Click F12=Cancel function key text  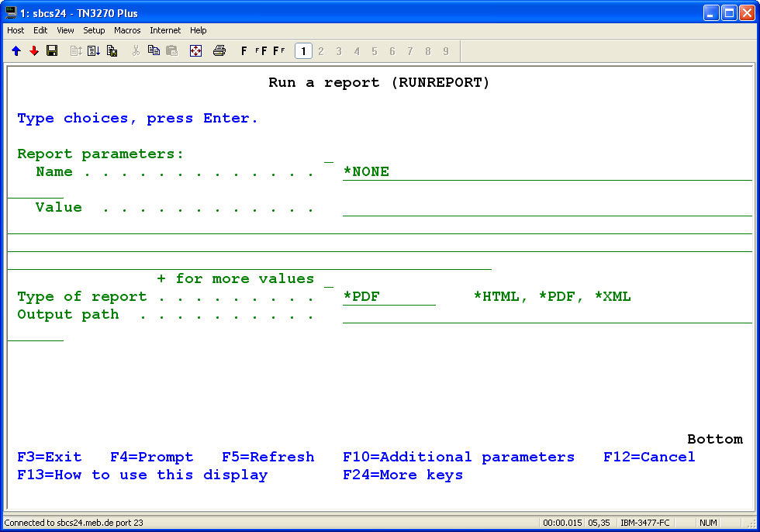pos(649,457)
